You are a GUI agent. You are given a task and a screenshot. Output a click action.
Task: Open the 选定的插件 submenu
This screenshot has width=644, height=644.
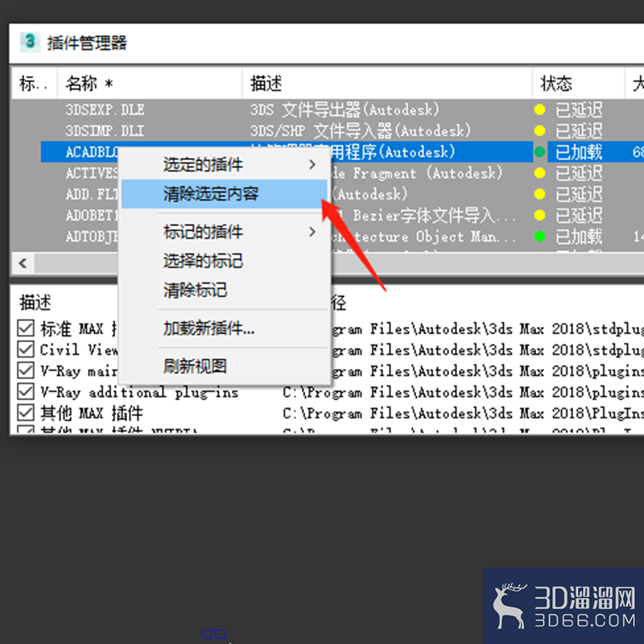tap(225, 165)
